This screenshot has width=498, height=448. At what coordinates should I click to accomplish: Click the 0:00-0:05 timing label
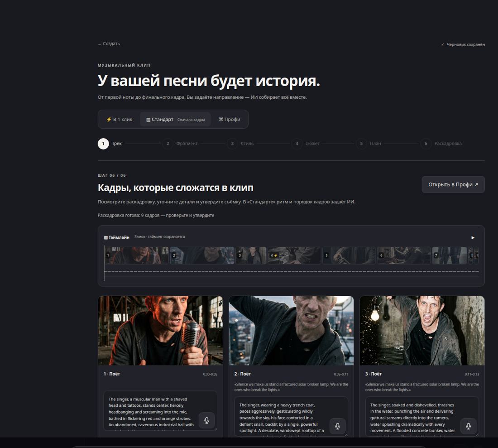pos(210,374)
